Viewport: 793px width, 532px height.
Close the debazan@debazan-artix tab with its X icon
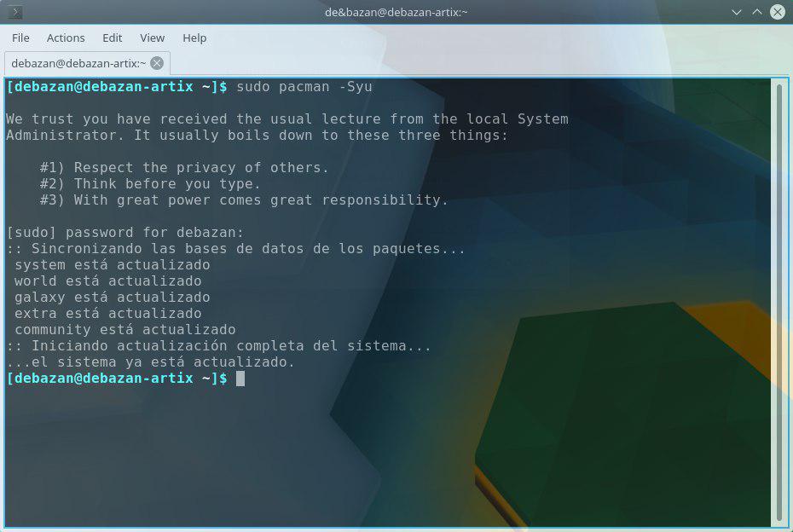point(157,63)
